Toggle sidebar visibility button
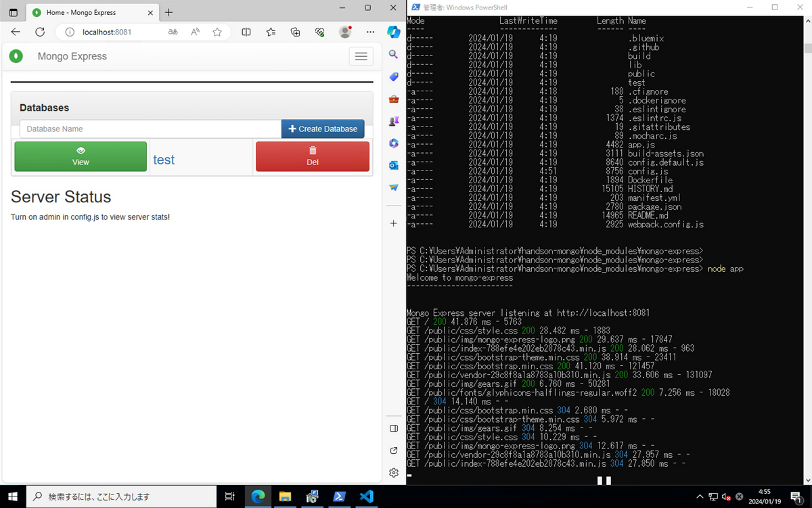The width and height of the screenshot is (812, 508). [x=394, y=428]
